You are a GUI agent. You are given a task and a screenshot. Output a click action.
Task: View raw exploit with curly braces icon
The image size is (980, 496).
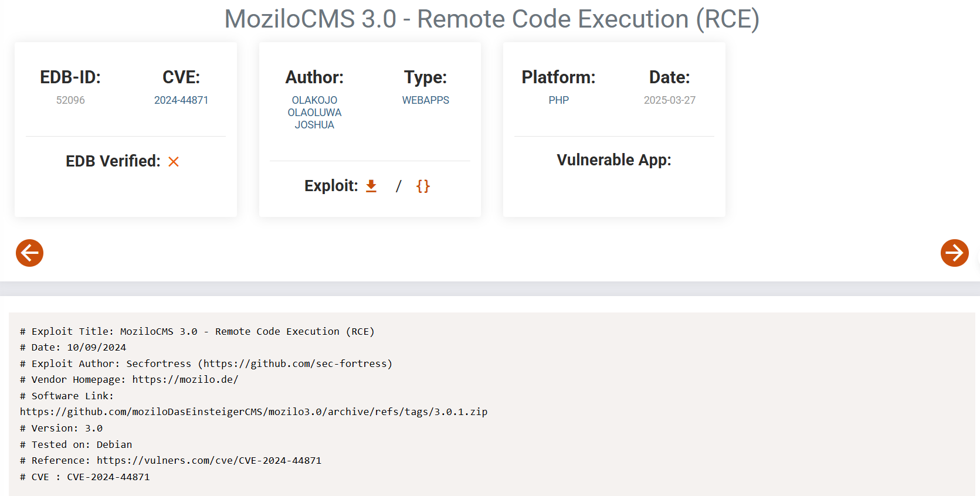click(423, 186)
